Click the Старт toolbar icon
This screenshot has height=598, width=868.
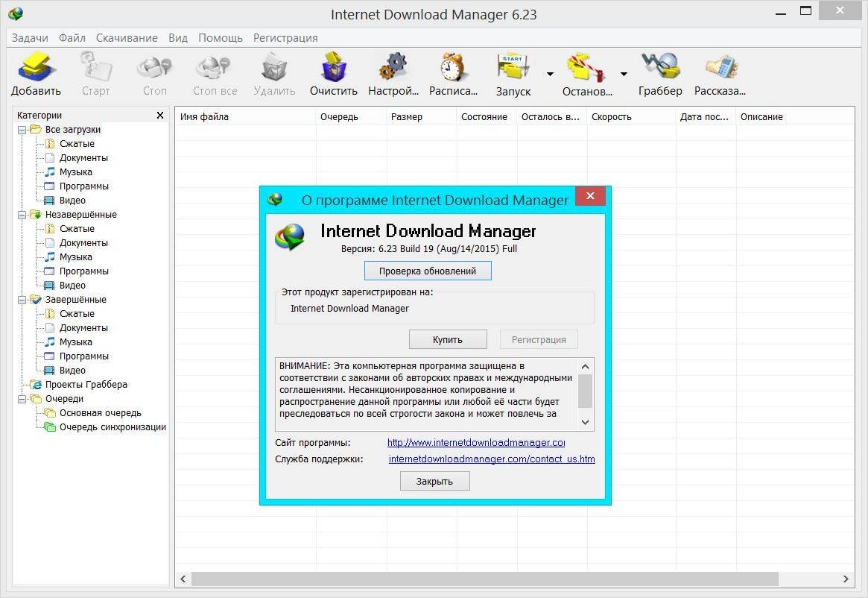[x=96, y=66]
